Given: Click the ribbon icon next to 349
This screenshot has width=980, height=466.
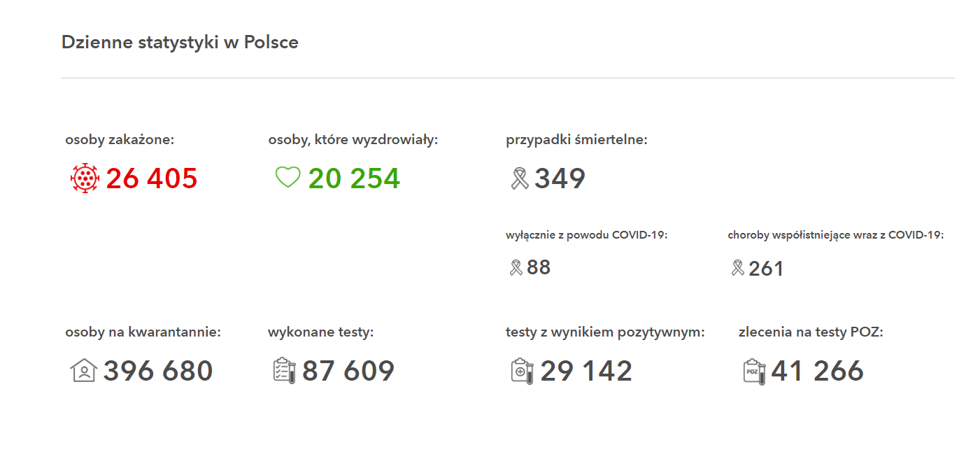Looking at the screenshot, I should point(520,178).
